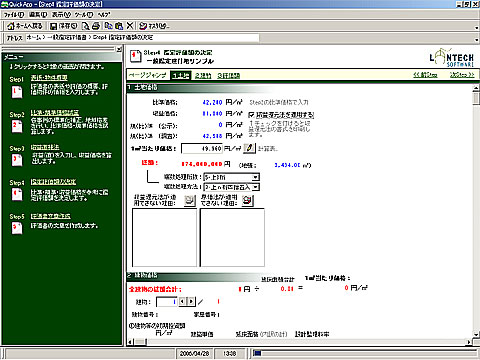Click the progress bar in the status bar

[x=365, y=353]
